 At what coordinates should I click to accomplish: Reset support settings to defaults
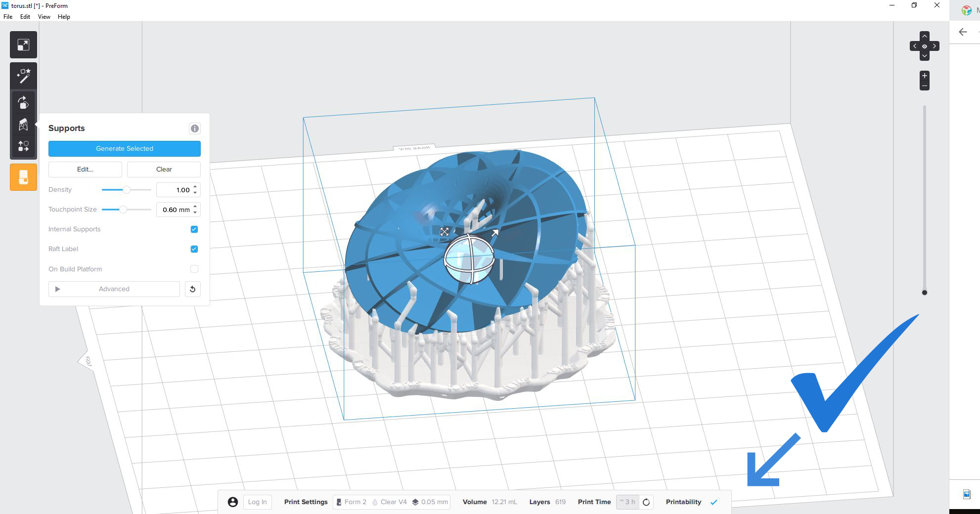pos(193,289)
